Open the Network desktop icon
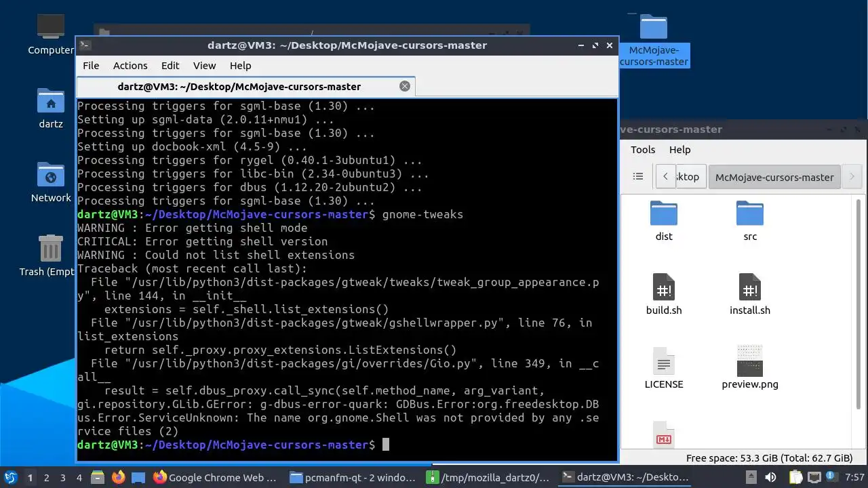This screenshot has height=488, width=868. point(51,182)
